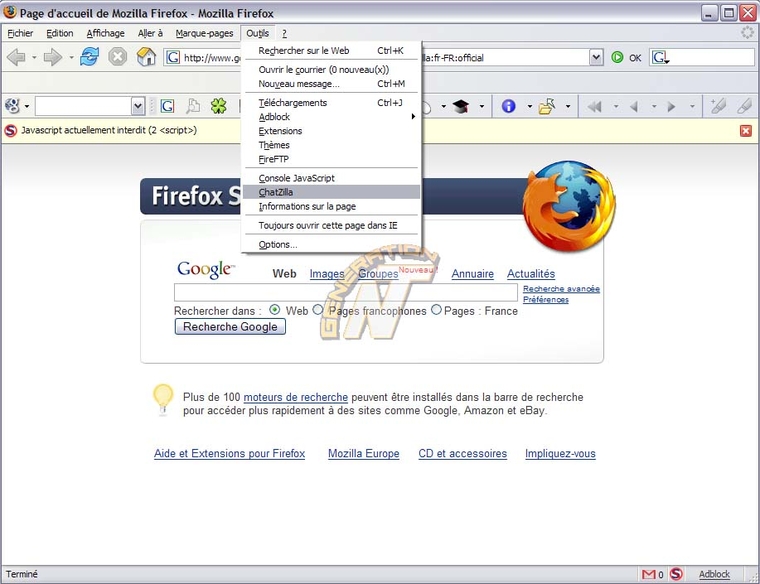Open the info icon dropdown arrow
This screenshot has width=760, height=584.
(x=529, y=106)
